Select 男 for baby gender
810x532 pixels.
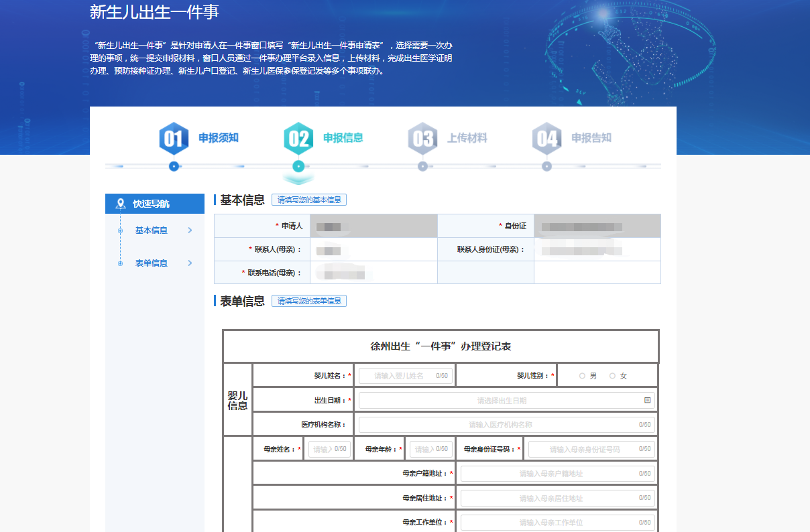[x=582, y=376]
